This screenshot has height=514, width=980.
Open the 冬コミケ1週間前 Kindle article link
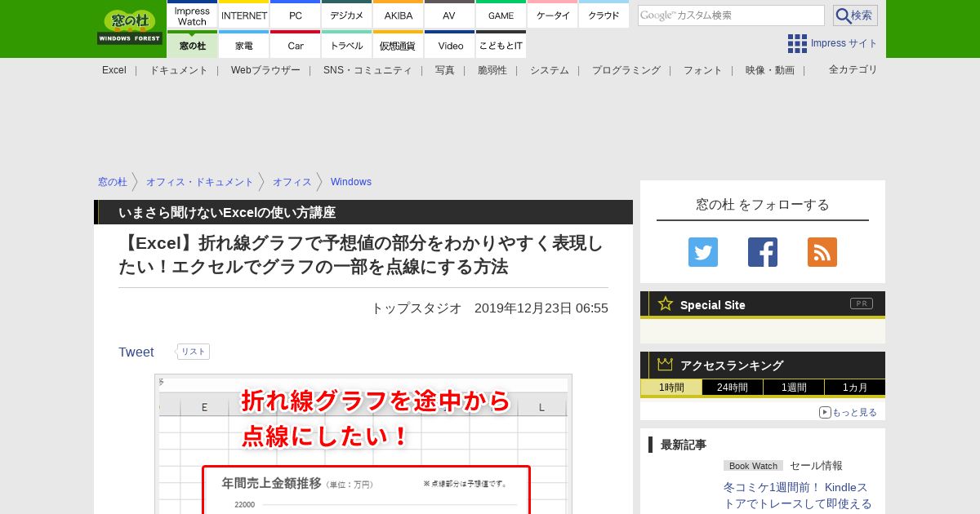pyautogui.click(x=797, y=495)
